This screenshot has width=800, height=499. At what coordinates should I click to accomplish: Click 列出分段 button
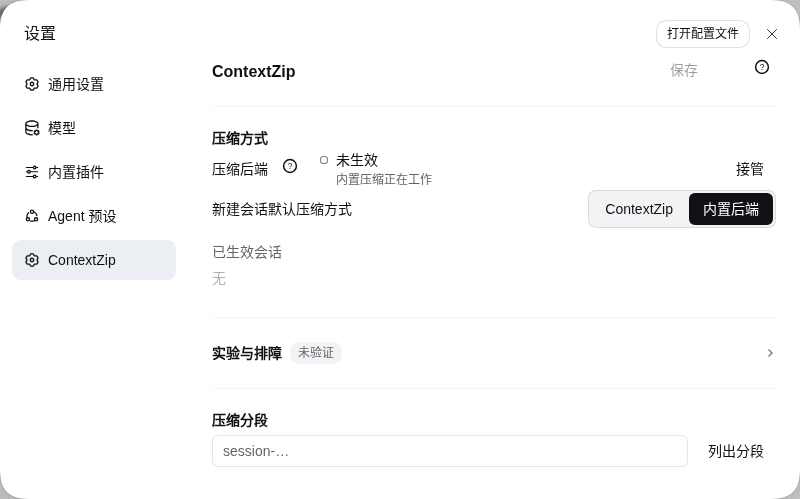[x=736, y=451]
